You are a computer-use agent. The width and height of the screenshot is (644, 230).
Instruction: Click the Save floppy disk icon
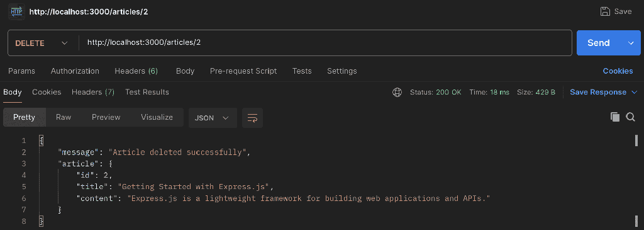[x=604, y=11]
